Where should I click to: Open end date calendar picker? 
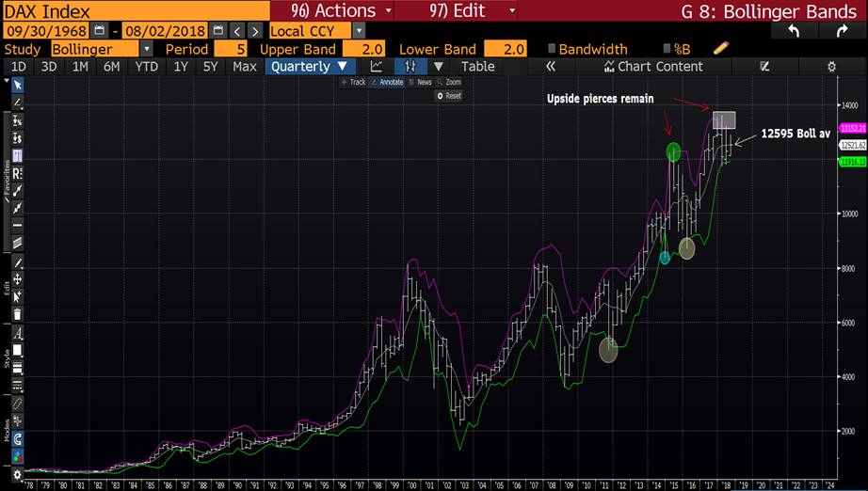click(218, 30)
